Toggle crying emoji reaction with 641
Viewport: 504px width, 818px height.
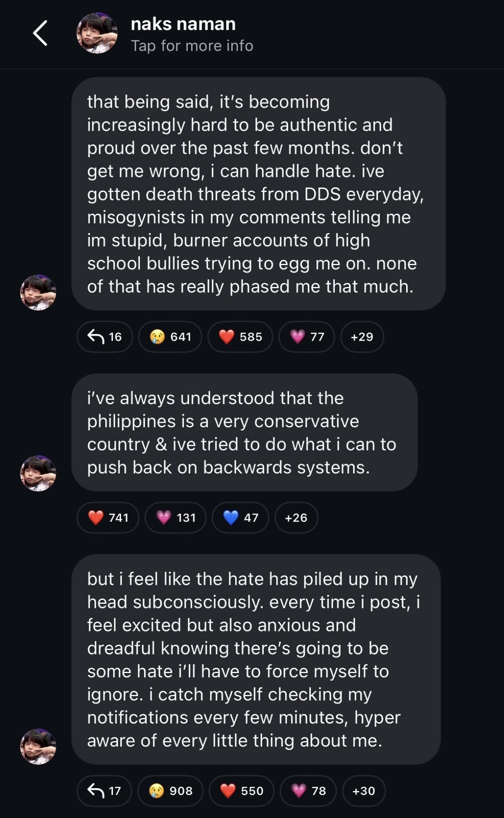click(x=170, y=337)
